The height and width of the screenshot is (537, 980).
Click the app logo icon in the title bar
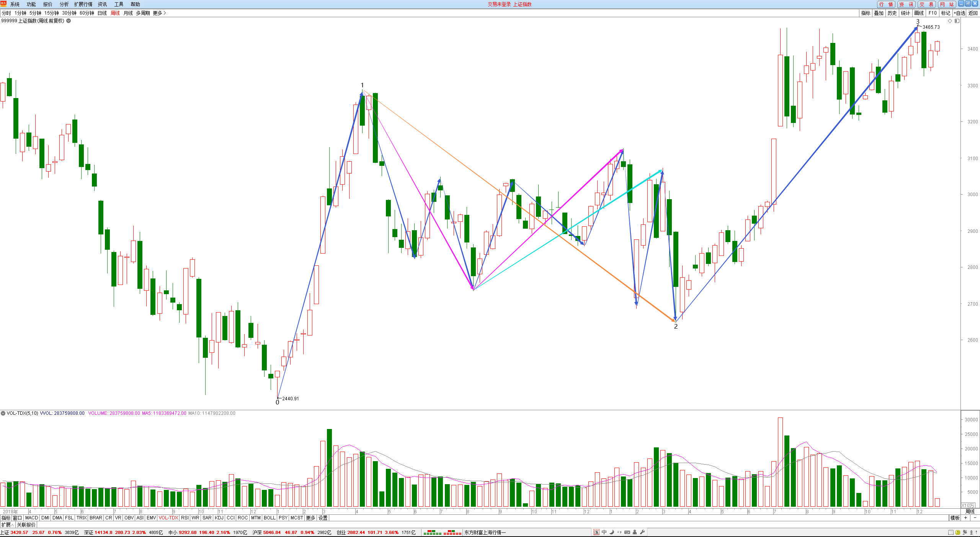[3, 4]
